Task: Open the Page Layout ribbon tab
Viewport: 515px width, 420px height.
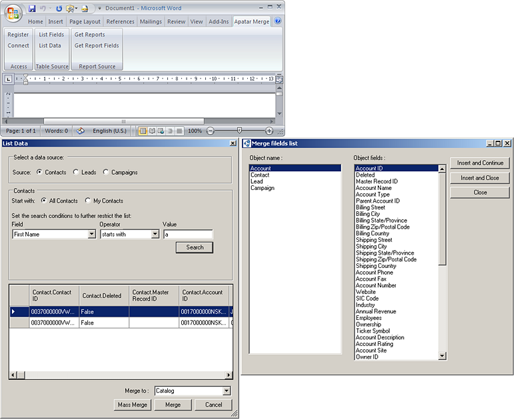Action: click(x=85, y=21)
